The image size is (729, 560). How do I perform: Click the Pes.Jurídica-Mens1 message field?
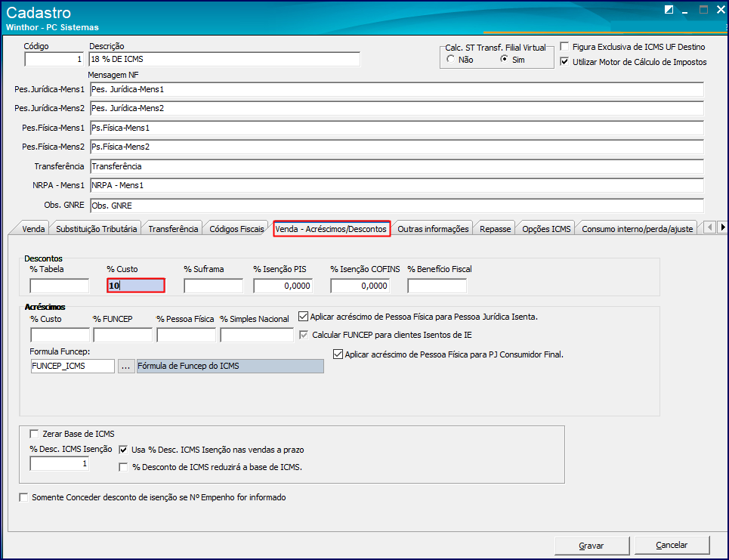pos(397,89)
